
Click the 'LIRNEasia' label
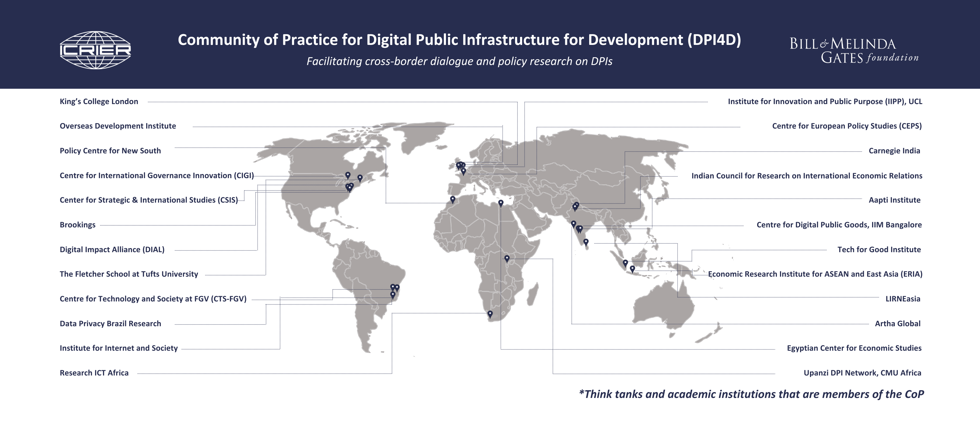[903, 299]
